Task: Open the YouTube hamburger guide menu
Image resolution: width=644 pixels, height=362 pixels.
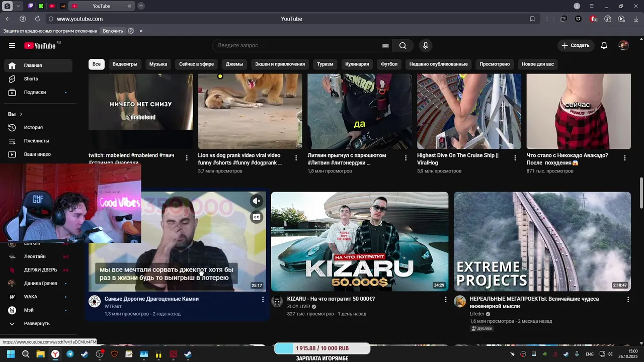Action: coord(12,45)
